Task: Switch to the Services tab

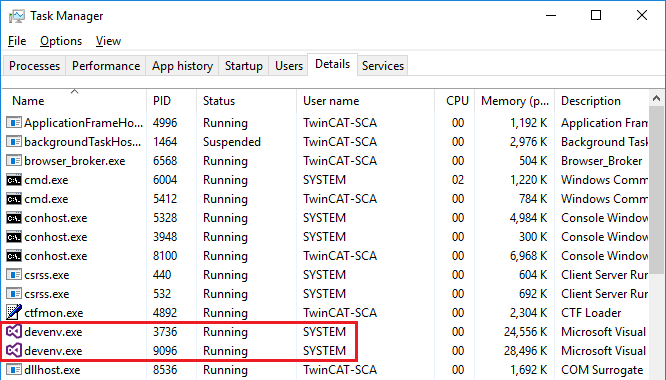Action: pyautogui.click(x=383, y=66)
